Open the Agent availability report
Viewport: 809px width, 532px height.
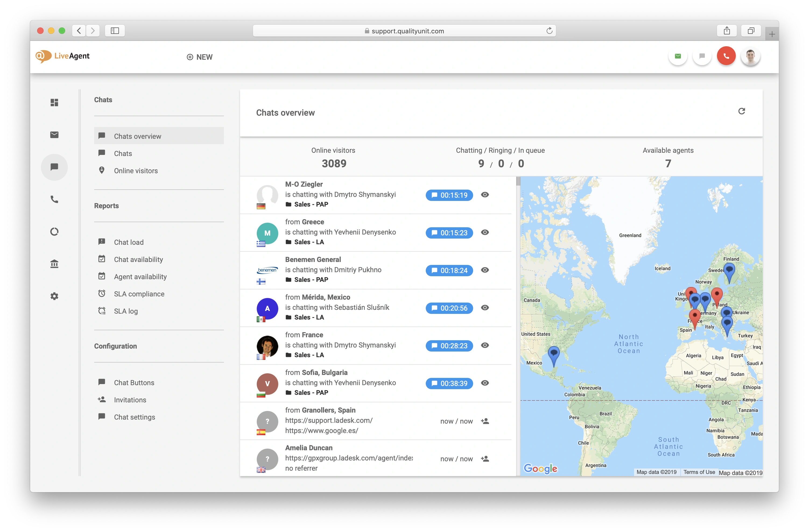159,276
